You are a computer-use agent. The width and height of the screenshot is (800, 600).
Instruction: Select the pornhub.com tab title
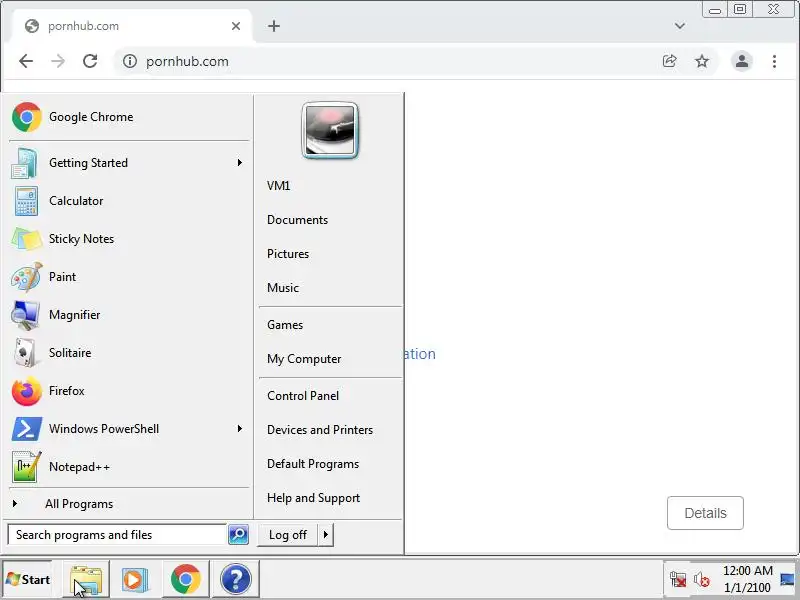pyautogui.click(x=84, y=26)
